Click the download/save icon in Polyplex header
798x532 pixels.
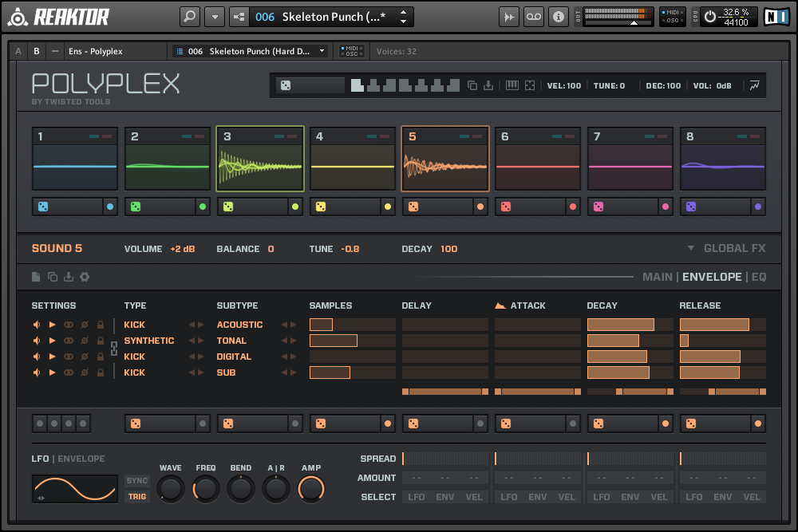tap(488, 85)
